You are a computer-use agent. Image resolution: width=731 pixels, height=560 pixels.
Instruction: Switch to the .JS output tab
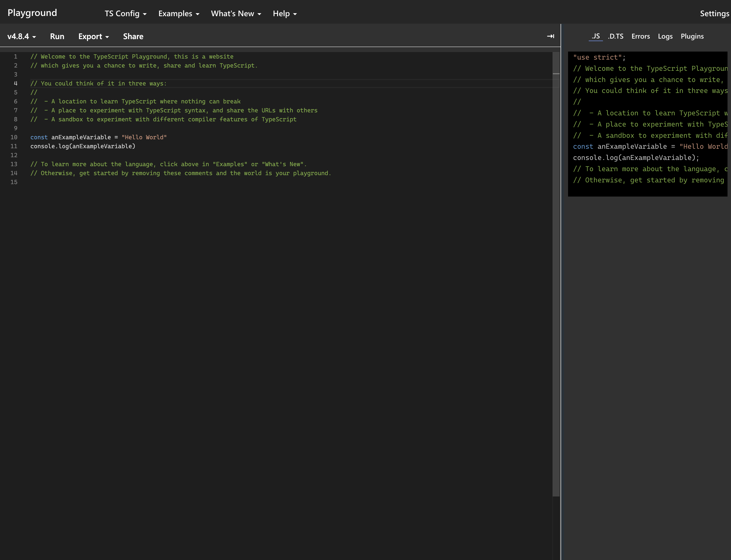pyautogui.click(x=596, y=36)
